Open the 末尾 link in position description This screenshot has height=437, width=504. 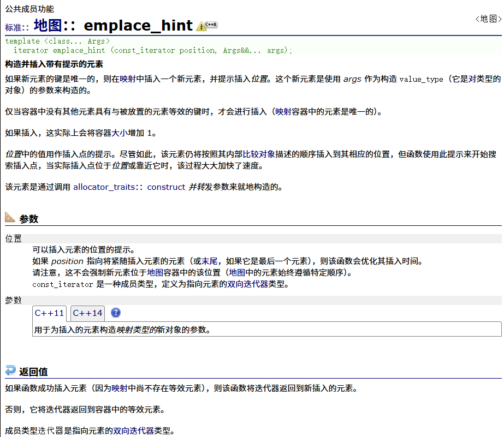pos(209,261)
